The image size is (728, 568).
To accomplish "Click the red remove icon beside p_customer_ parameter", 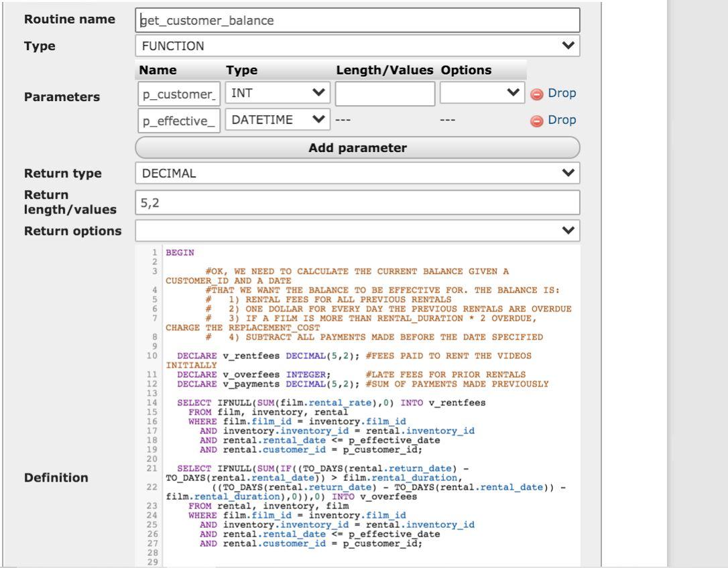I will click(x=535, y=92).
